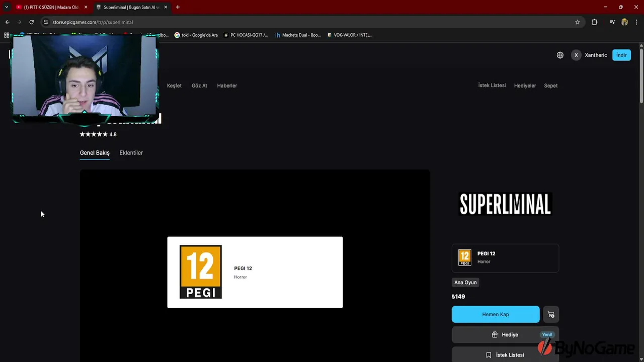
Task: Click the large PEGI 12 rating card
Action: pyautogui.click(x=255, y=272)
